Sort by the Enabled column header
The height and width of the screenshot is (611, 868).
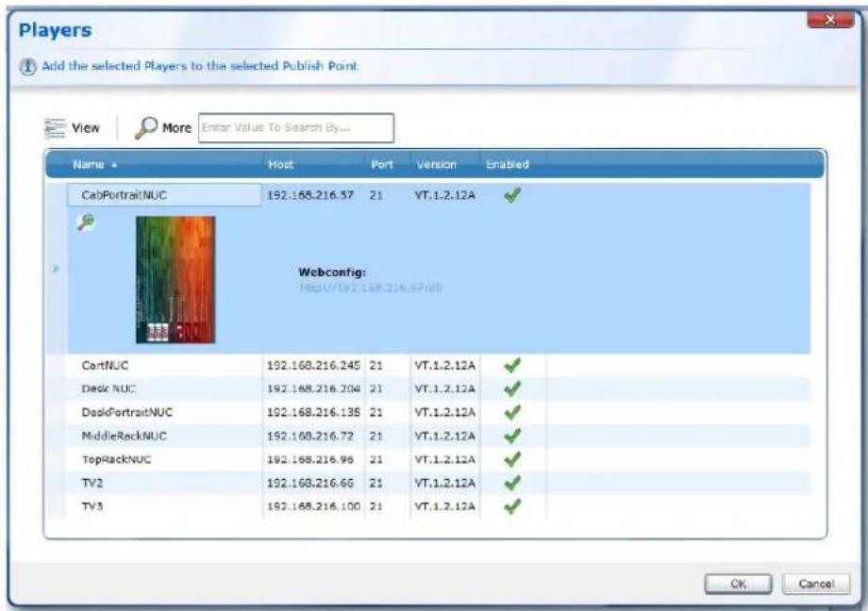point(508,164)
